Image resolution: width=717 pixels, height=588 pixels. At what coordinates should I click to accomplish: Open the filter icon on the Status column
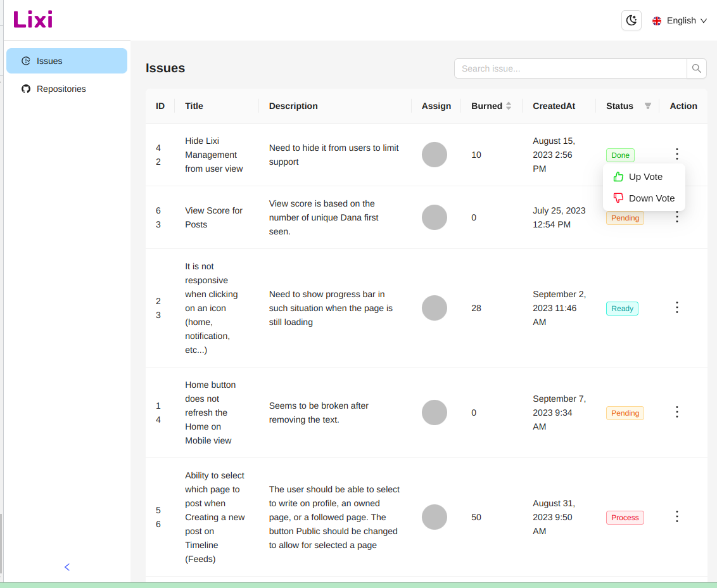click(x=647, y=106)
